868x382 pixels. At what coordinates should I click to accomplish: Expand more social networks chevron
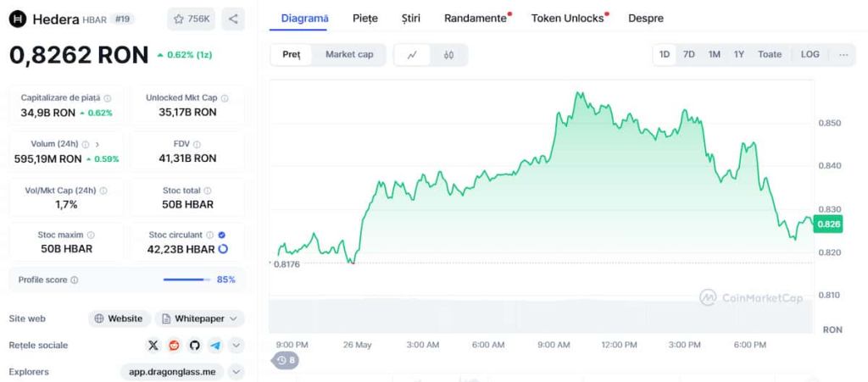point(236,346)
